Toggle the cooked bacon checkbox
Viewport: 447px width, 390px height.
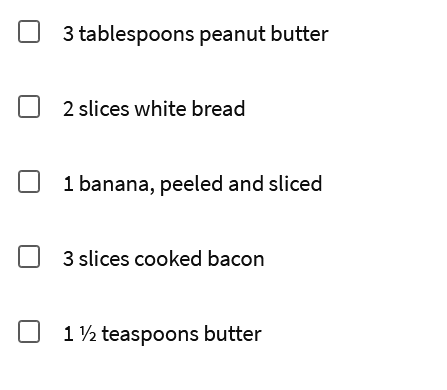pos(29,257)
